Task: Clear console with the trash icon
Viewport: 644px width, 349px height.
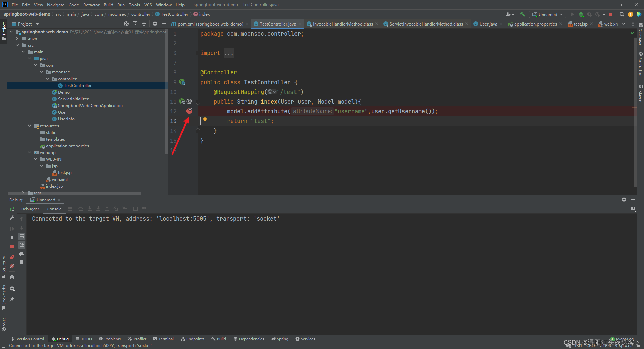Action: (22, 262)
